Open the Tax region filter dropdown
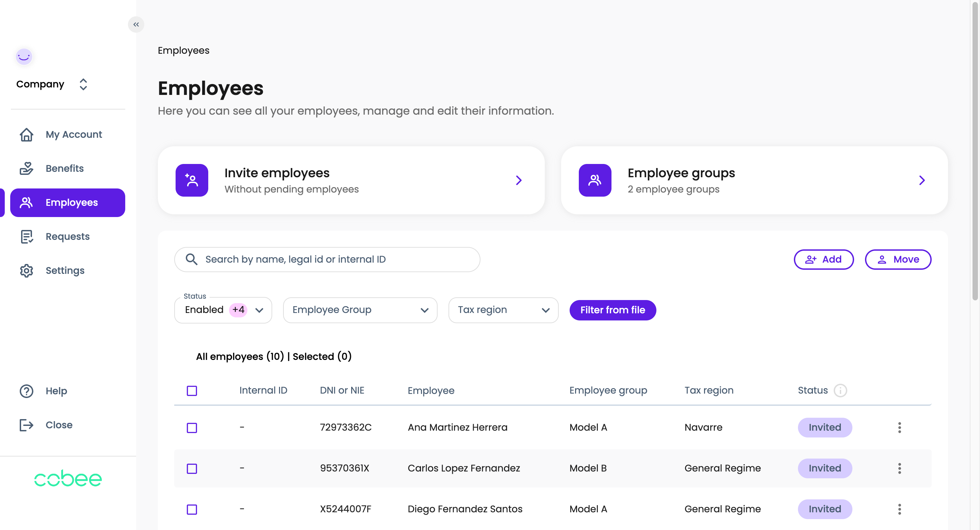Viewport: 980px width, 530px height. click(503, 310)
